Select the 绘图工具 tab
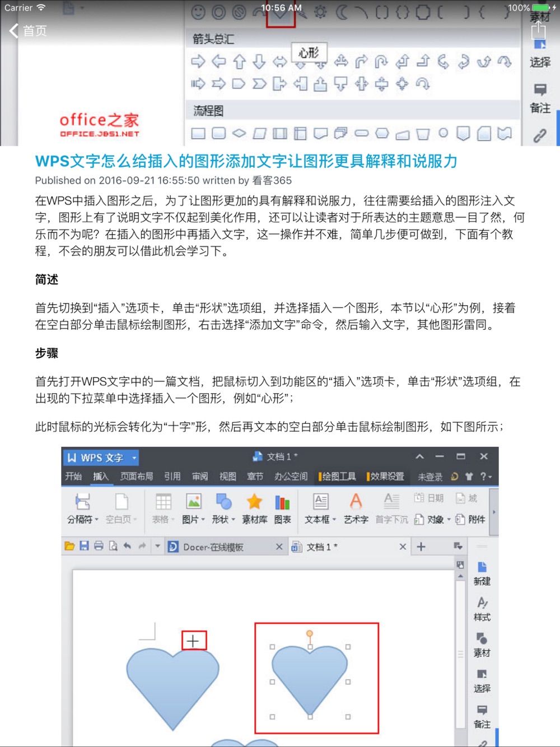 point(338,477)
